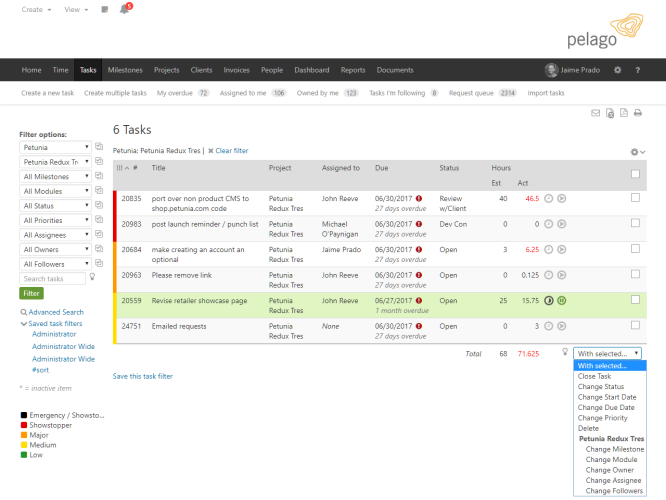Choose Change Priority option
666x500 pixels.
point(610,418)
